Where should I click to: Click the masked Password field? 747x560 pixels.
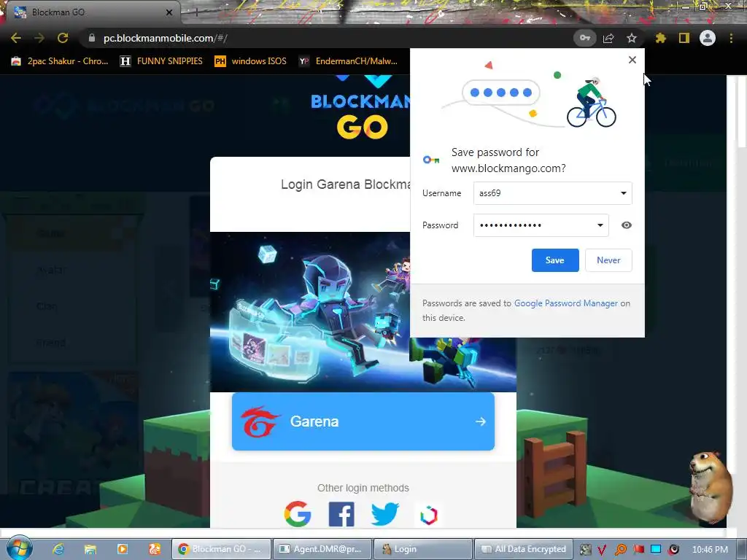point(541,225)
